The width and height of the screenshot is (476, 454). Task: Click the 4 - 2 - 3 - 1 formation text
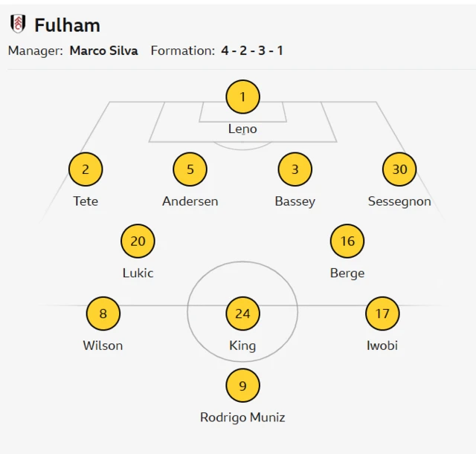[x=252, y=51]
